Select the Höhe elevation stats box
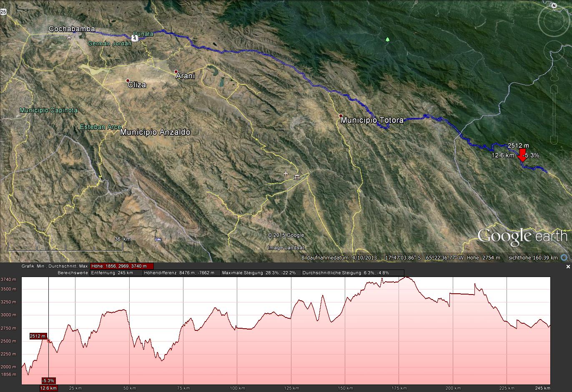Image resolution: width=572 pixels, height=392 pixels. (x=122, y=266)
